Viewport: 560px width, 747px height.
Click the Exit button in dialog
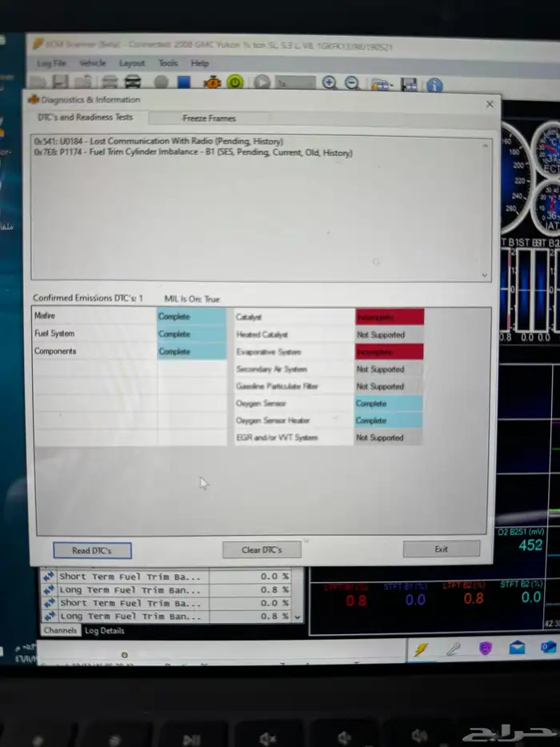click(441, 548)
